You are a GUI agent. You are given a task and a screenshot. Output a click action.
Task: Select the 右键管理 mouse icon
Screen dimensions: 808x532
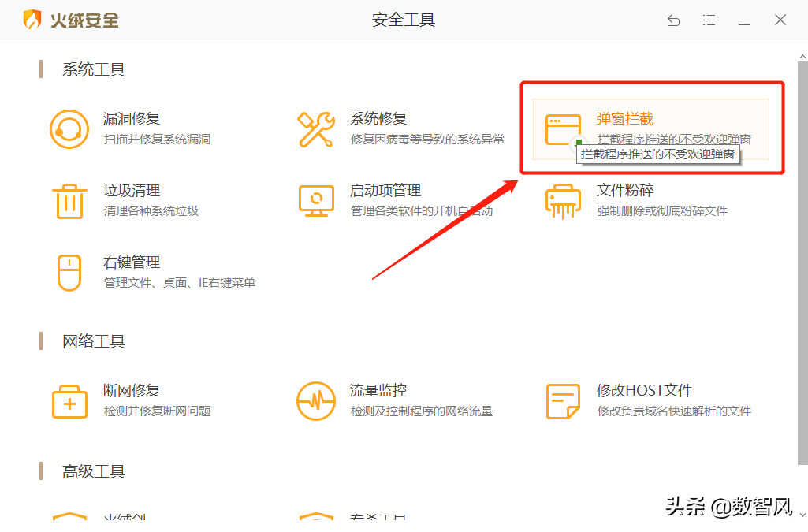coord(69,273)
